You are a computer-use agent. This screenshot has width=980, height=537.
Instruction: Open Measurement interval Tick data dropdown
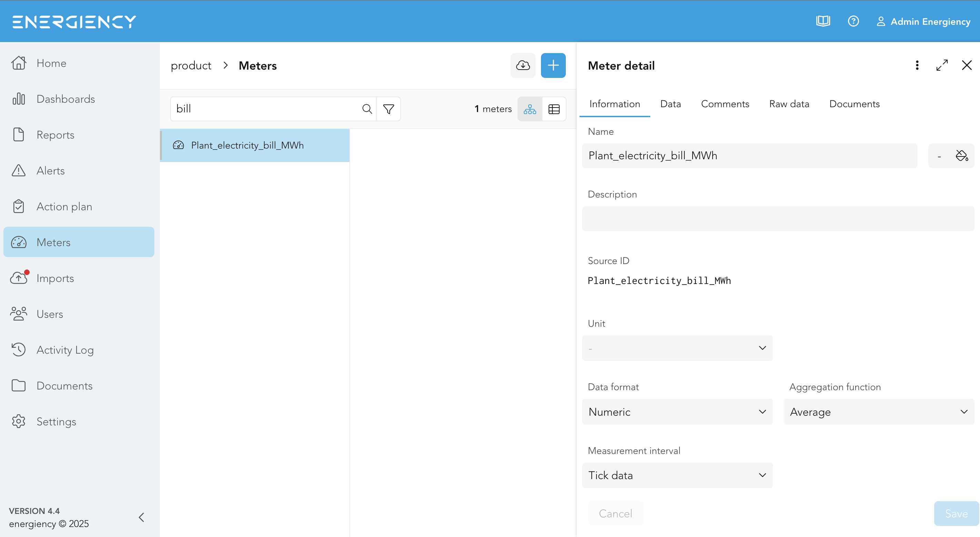click(677, 475)
